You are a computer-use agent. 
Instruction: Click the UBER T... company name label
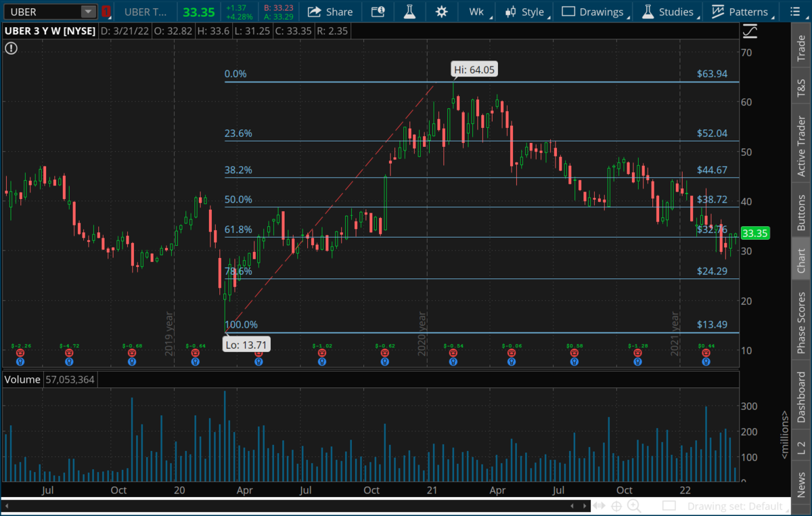pyautogui.click(x=145, y=12)
